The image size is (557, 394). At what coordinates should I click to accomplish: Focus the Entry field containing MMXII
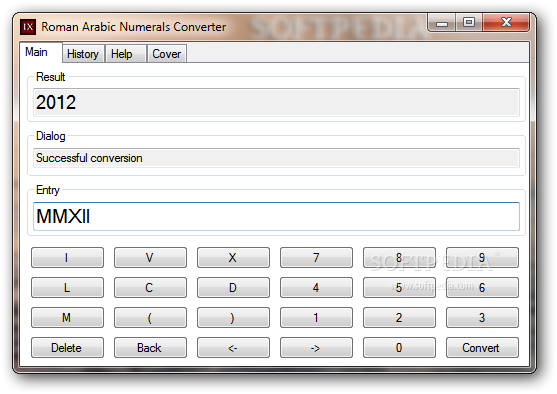(x=276, y=216)
